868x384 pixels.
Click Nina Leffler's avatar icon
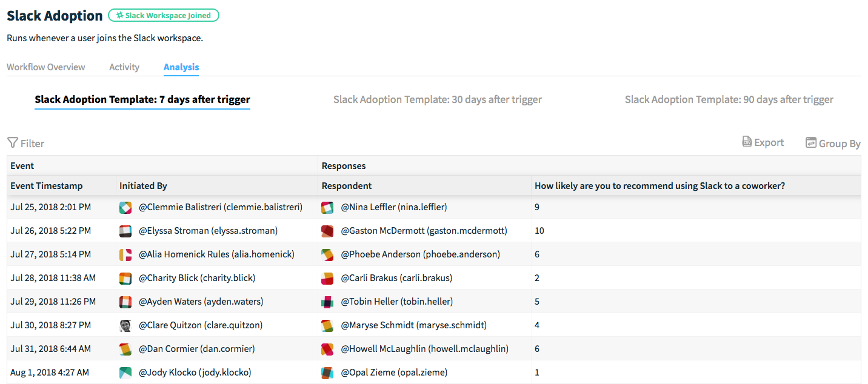coord(327,207)
